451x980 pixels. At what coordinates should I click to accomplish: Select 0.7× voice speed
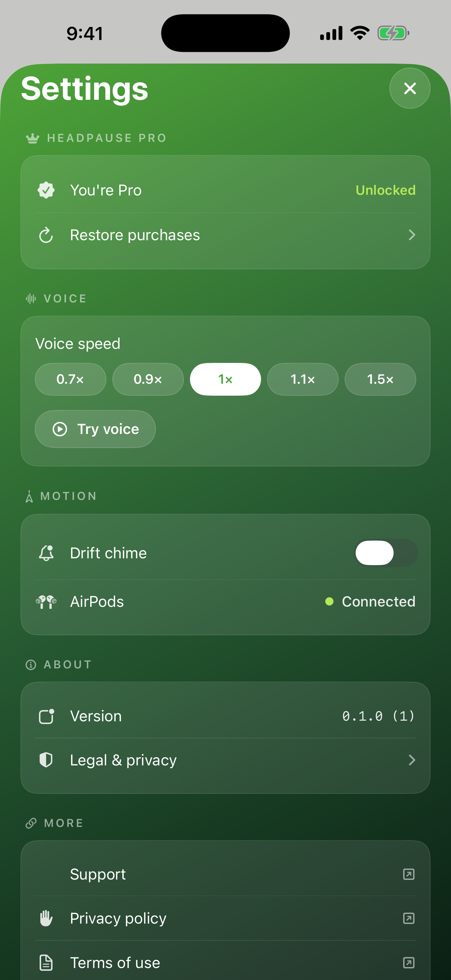pos(70,379)
